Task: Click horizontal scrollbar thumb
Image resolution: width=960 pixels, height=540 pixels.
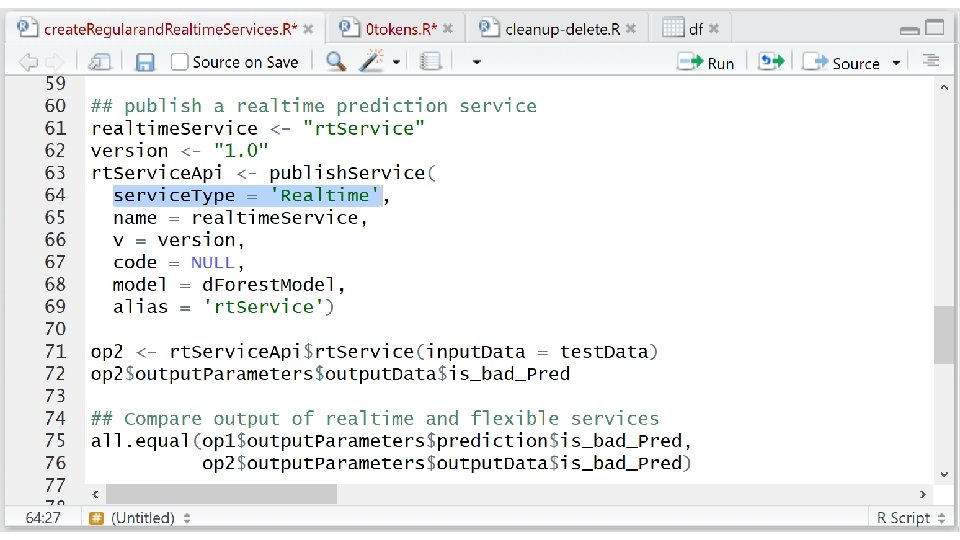Action: click(221, 494)
